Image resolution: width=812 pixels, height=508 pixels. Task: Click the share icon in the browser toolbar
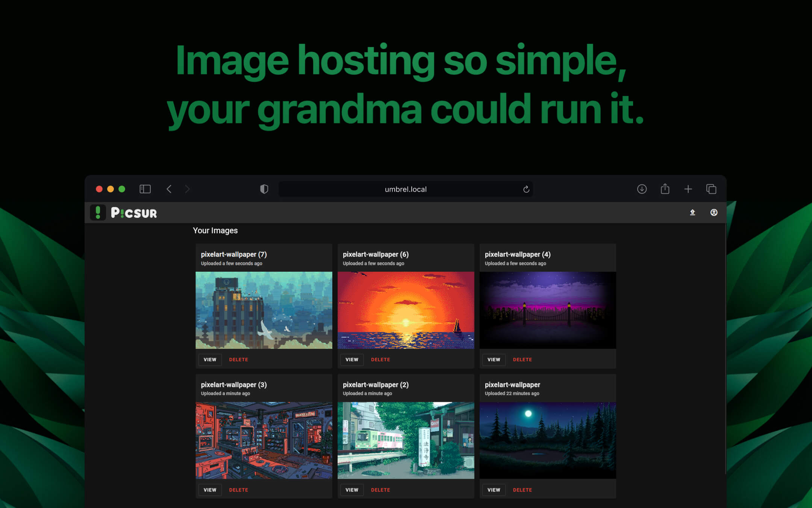[665, 189]
